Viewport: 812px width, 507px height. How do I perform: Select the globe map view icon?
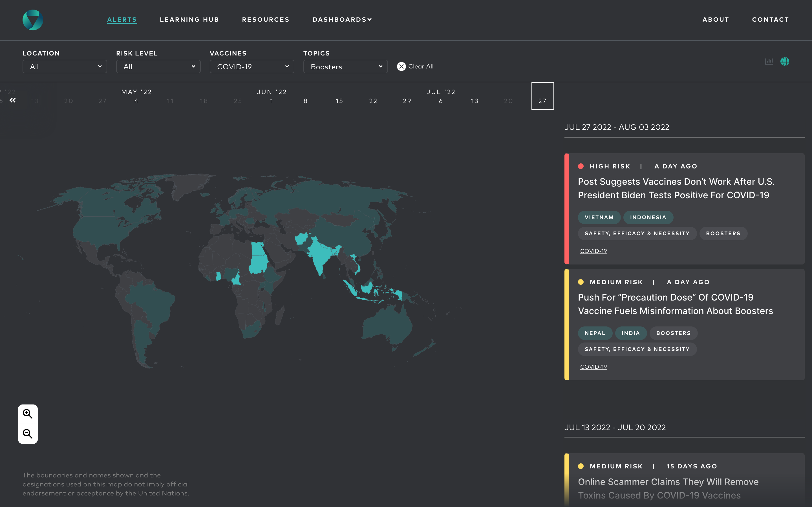click(785, 61)
